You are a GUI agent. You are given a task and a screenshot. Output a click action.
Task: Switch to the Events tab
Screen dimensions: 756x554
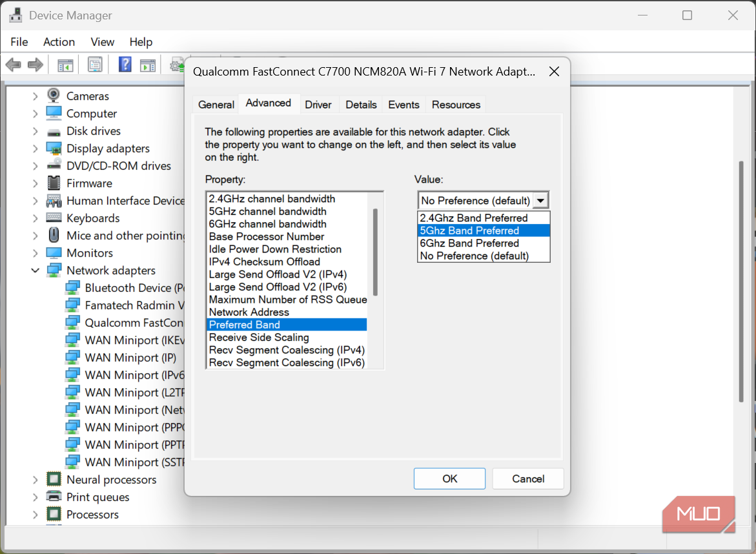tap(404, 105)
